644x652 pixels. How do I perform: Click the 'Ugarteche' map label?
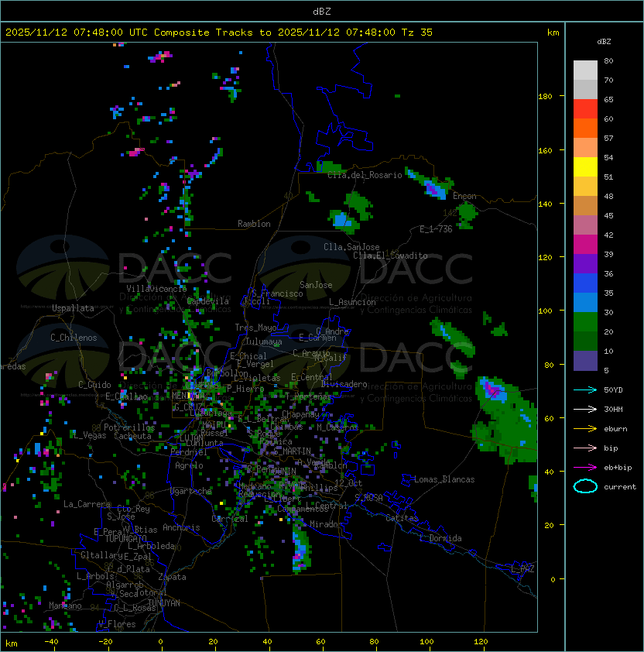[191, 491]
